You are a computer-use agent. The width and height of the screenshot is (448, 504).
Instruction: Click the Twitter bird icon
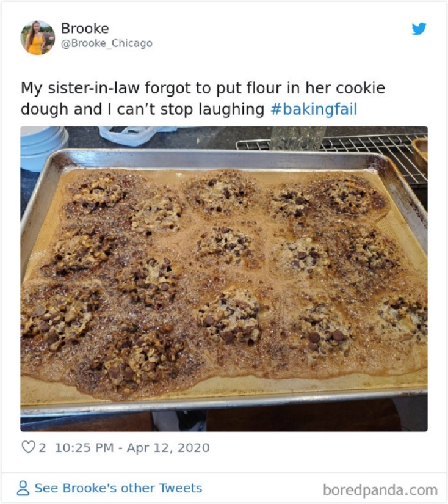point(419,29)
